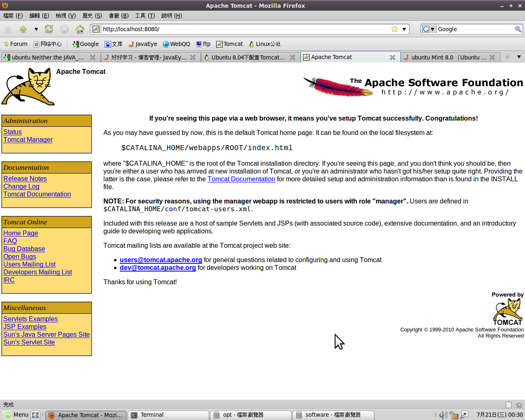
Task: Close the Apache Tomcat tab
Action: (393, 57)
